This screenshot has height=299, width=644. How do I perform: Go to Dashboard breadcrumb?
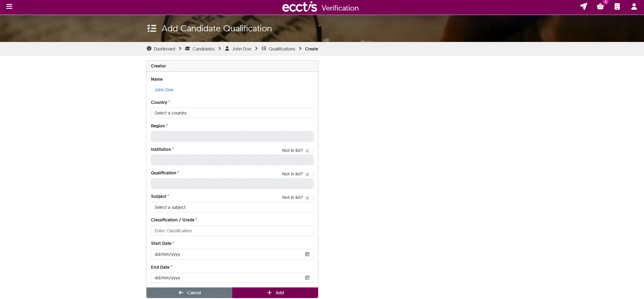164,49
